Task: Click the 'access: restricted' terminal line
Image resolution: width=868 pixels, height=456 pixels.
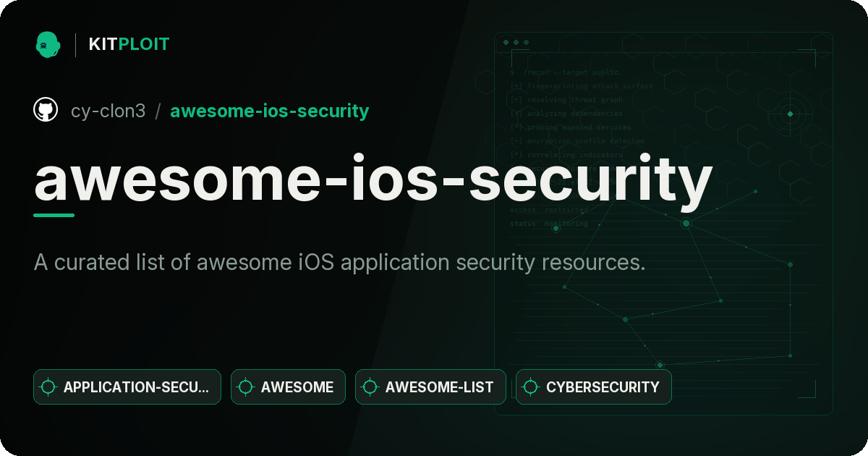Action: [x=549, y=210]
